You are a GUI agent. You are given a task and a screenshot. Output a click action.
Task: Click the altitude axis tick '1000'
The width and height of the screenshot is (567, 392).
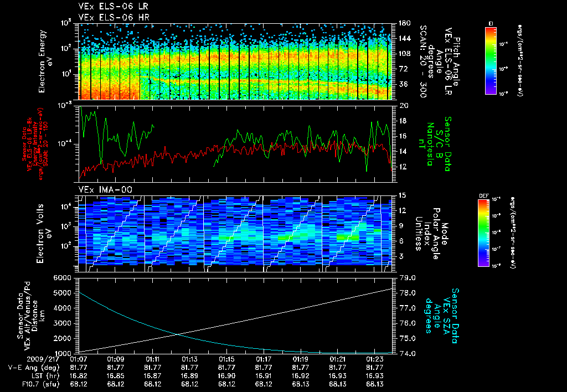62,354
